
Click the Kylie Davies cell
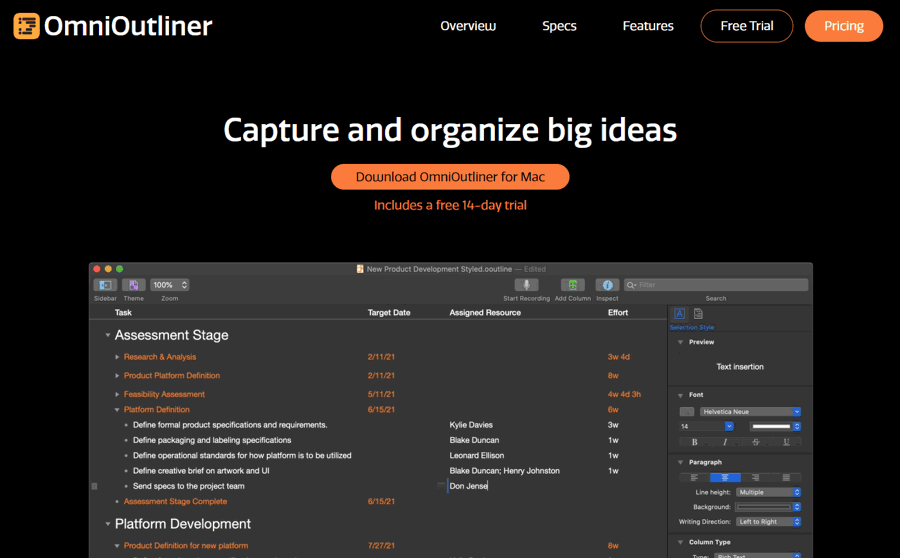coord(471,425)
